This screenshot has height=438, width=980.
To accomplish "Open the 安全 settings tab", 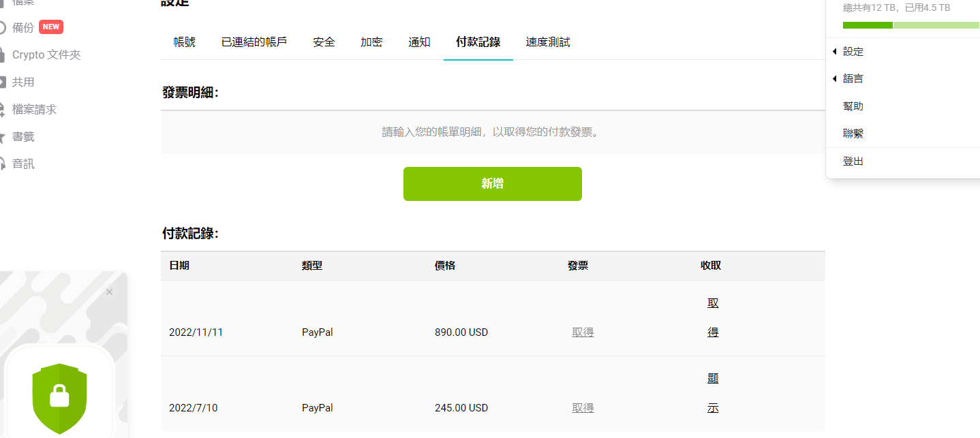I will coord(324,42).
